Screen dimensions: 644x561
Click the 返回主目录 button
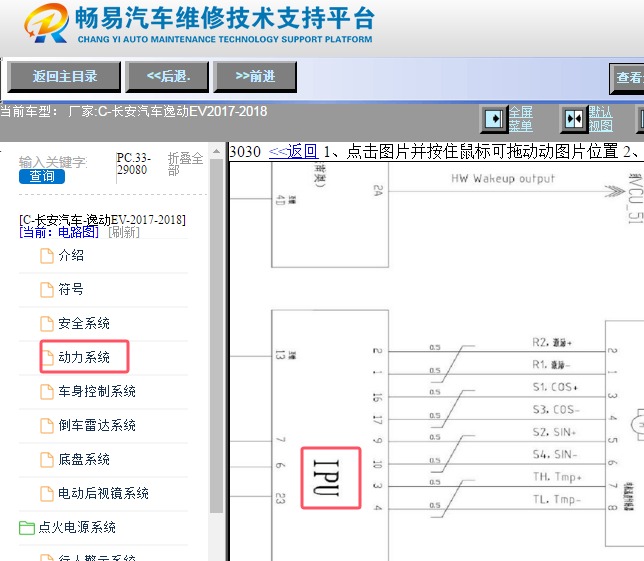pyautogui.click(x=64, y=76)
